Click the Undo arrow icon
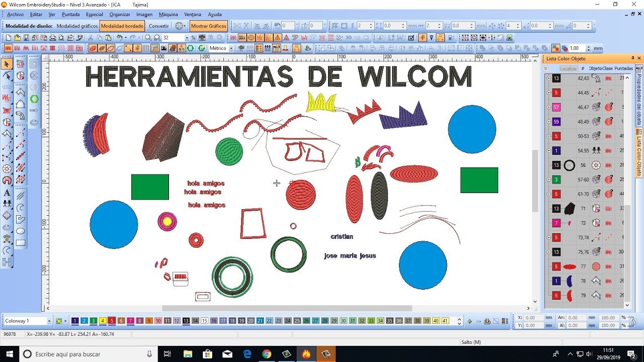Viewport: 644px width, 362px height. [120, 38]
